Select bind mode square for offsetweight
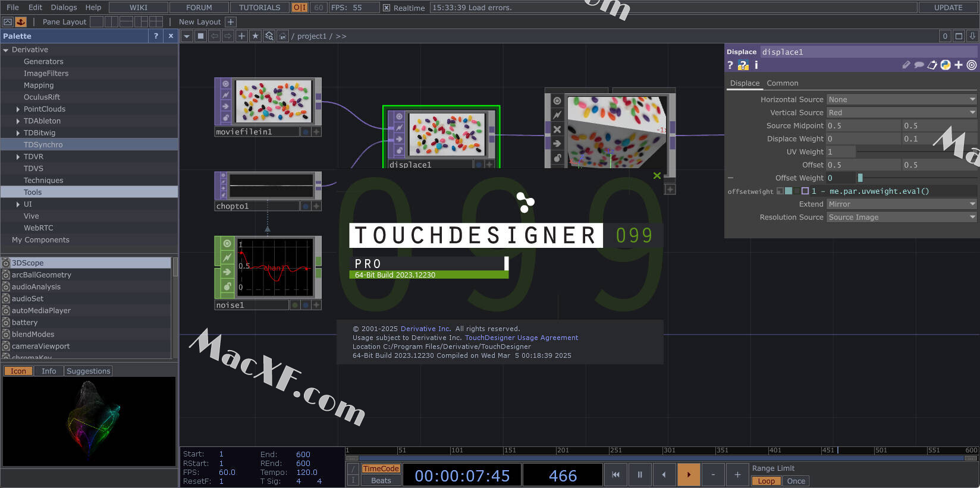Viewport: 980px width, 488px height. [x=805, y=191]
